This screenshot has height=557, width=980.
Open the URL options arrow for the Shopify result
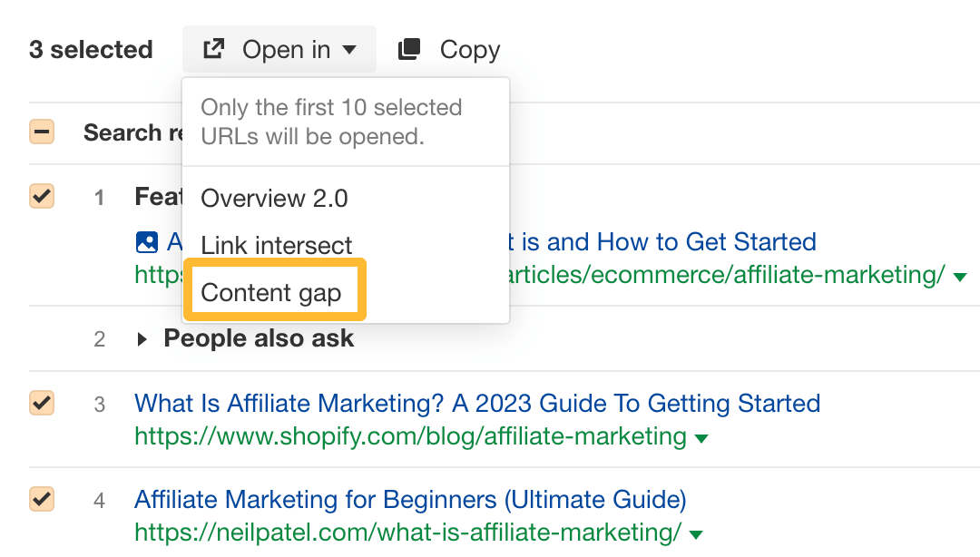click(x=701, y=437)
